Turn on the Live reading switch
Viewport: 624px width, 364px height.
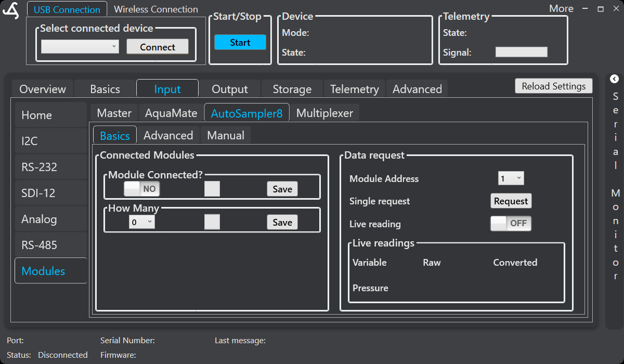pyautogui.click(x=511, y=224)
